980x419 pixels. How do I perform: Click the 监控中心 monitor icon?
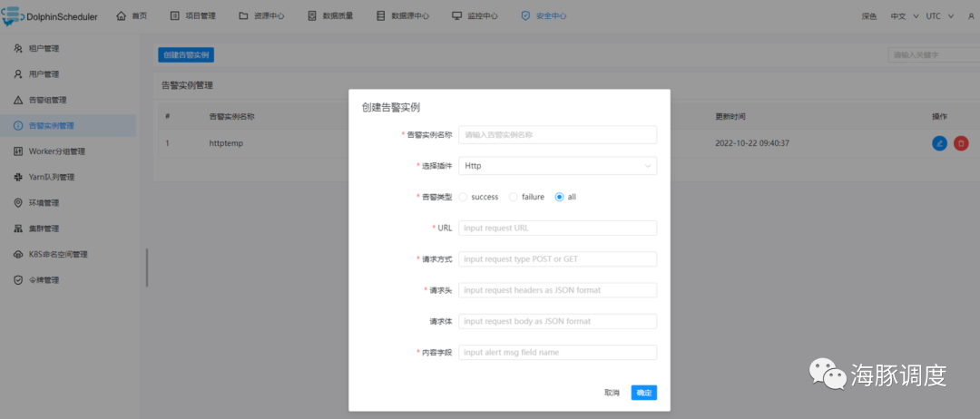point(456,16)
